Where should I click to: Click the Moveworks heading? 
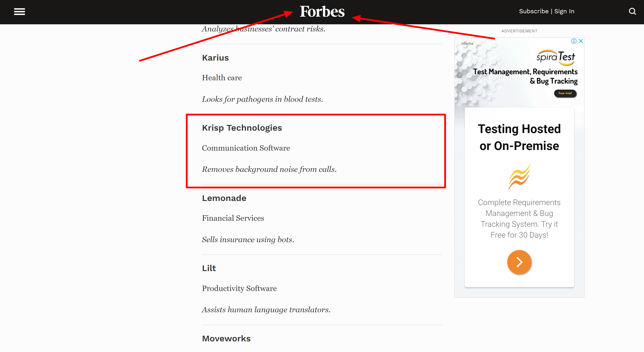[x=226, y=339]
